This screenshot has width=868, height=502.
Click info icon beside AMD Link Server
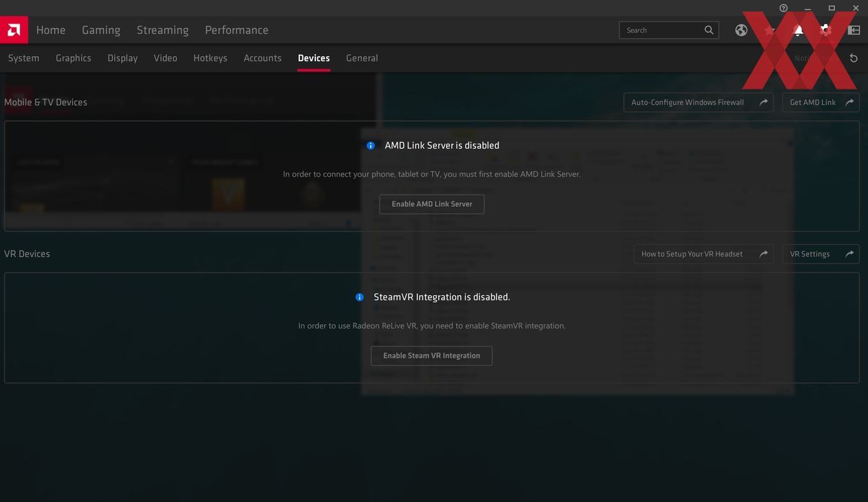(x=371, y=145)
